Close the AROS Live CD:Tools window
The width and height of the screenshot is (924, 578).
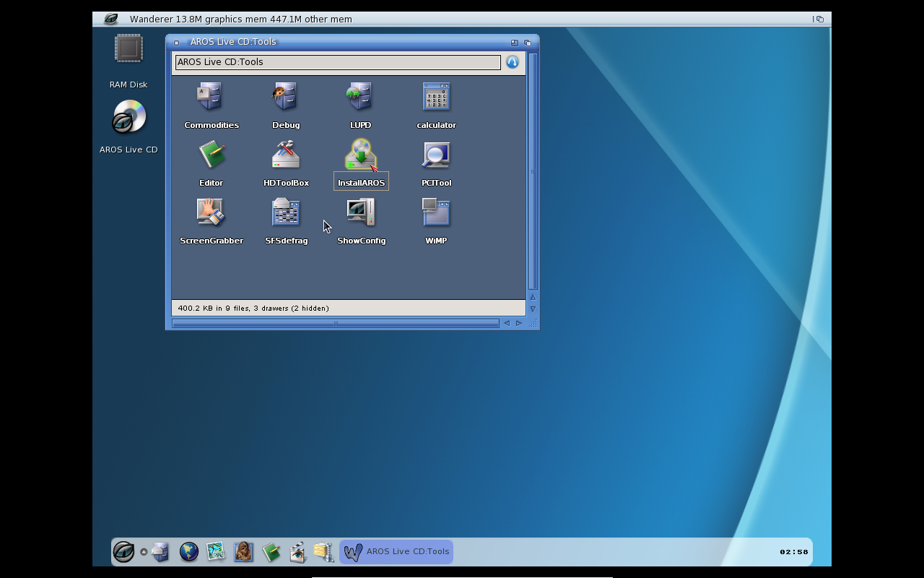tap(176, 43)
